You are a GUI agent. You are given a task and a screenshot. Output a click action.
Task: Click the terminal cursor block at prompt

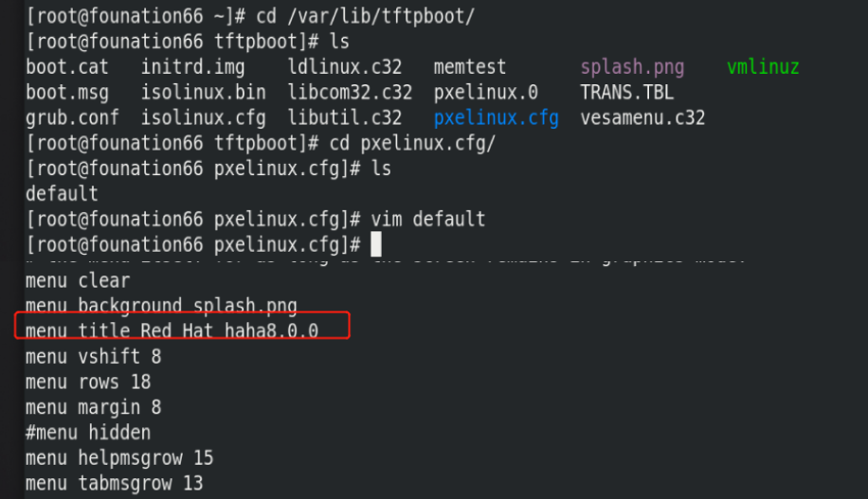coord(376,244)
